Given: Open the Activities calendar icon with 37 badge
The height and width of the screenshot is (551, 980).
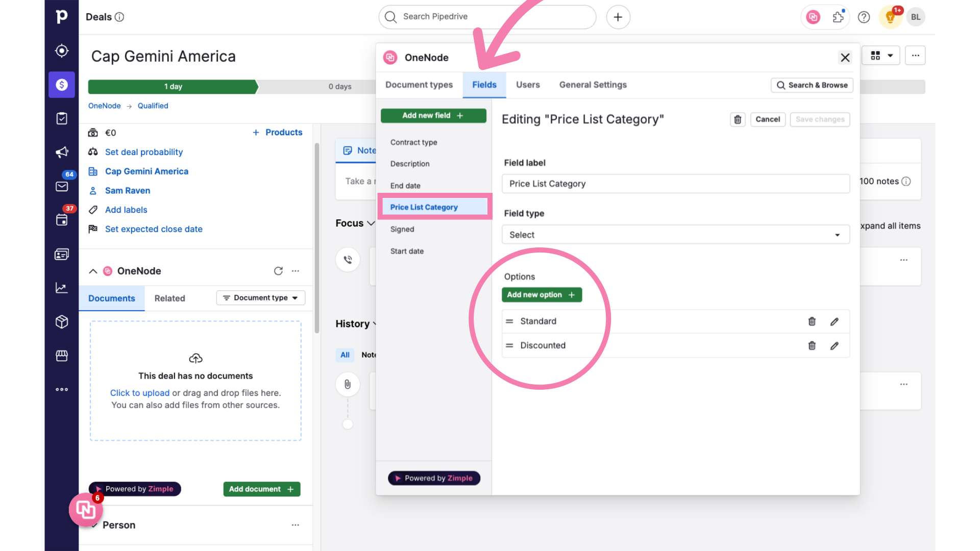Looking at the screenshot, I should click(62, 220).
